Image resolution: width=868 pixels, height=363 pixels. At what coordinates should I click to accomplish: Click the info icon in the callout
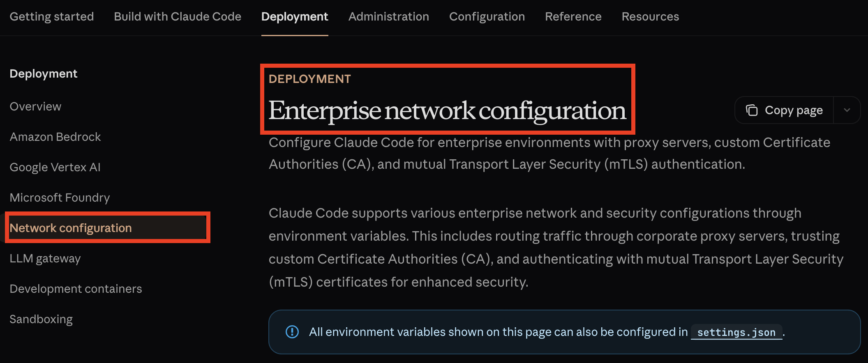click(x=292, y=332)
